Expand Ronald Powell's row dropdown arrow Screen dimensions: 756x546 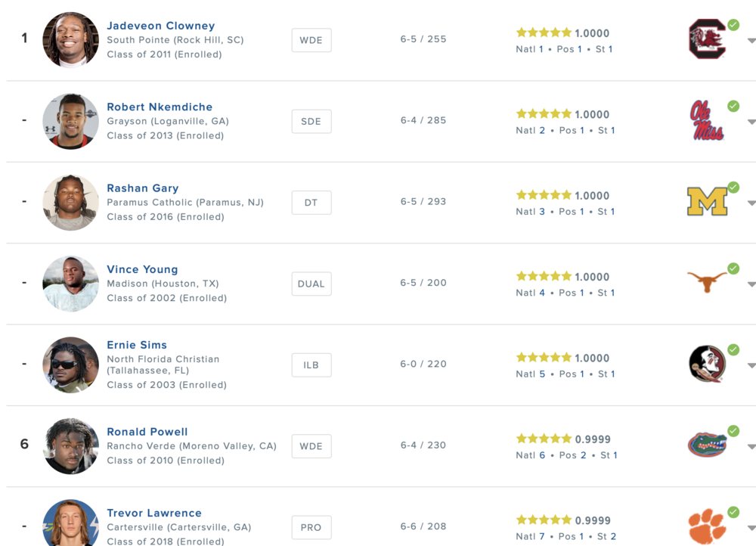click(x=751, y=447)
